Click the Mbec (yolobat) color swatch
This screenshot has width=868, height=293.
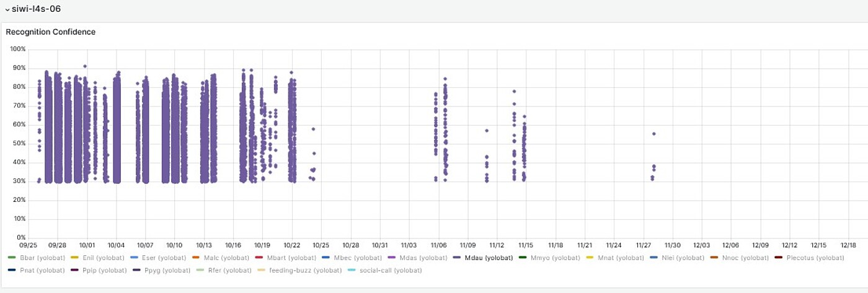point(326,257)
